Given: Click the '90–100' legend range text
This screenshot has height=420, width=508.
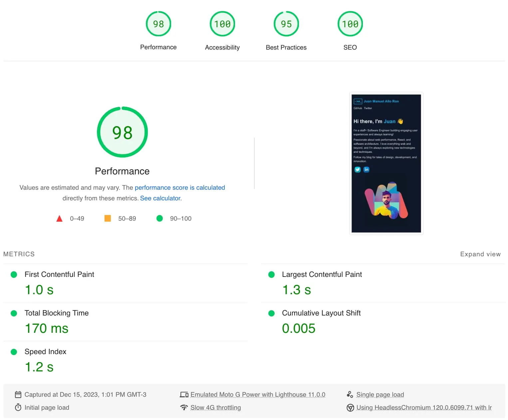Looking at the screenshot, I should click(181, 219).
